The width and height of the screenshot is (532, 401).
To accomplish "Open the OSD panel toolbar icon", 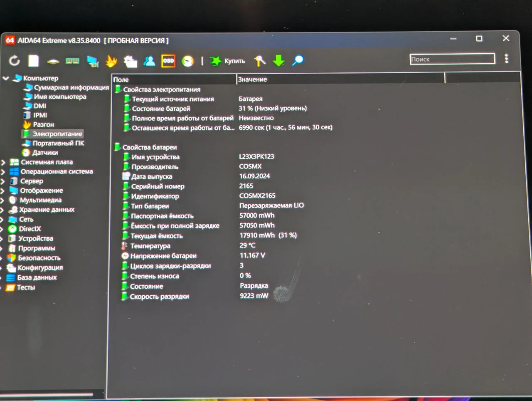I will pos(168,61).
